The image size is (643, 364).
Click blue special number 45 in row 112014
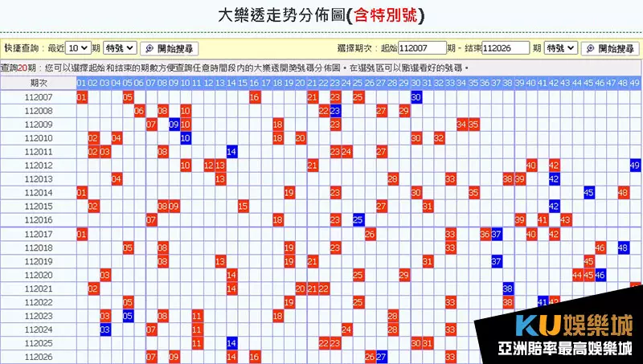[x=589, y=193]
